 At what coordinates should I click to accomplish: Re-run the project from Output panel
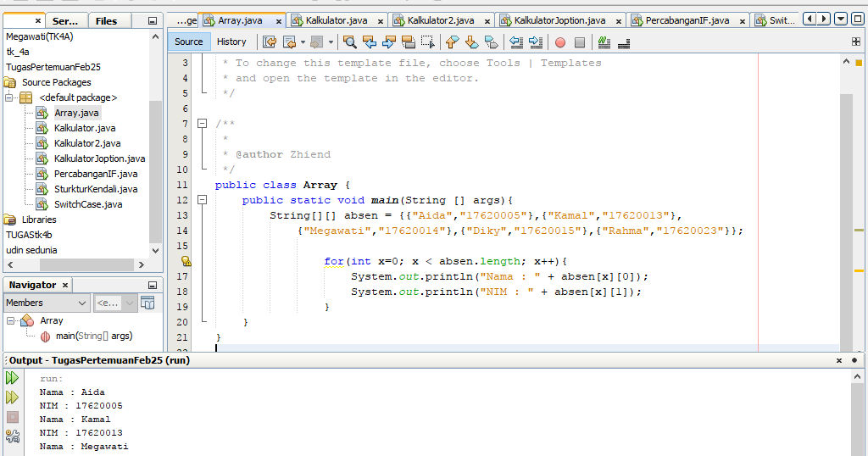point(12,378)
